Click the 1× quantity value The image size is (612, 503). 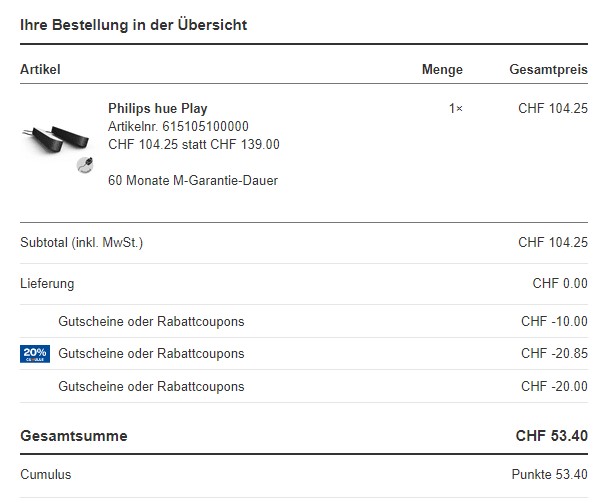(456, 108)
